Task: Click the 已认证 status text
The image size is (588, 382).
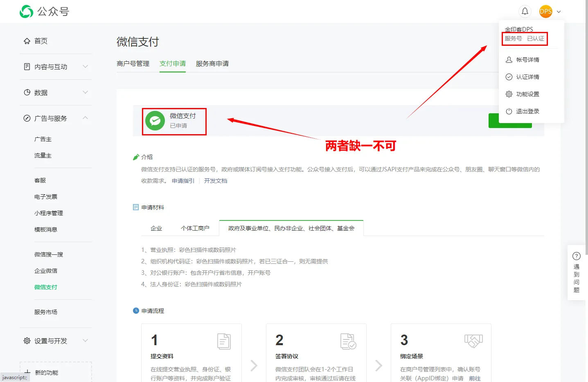Action: click(536, 38)
